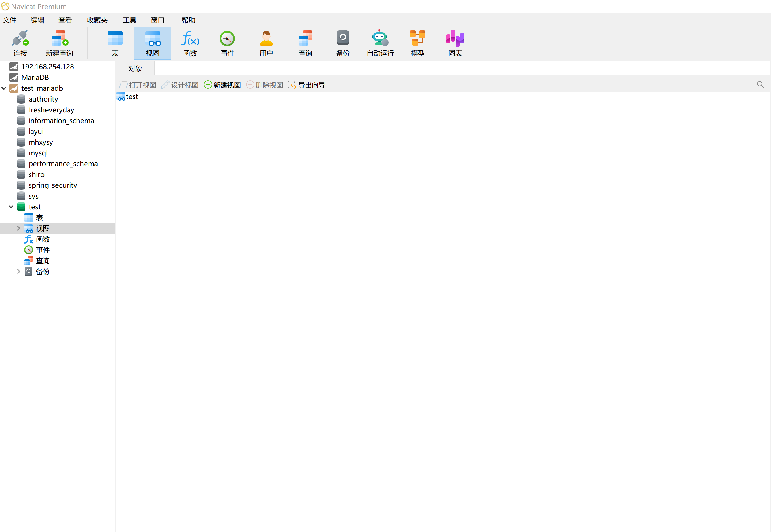771x532 pixels.
Task: Expand the Backups (备份) tree chevron
Action: tap(19, 272)
